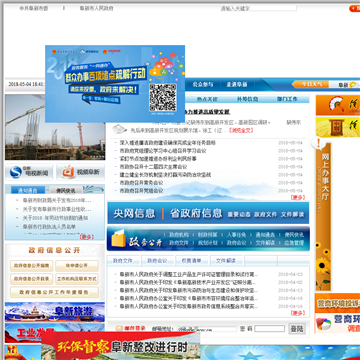Click the 今日天气 orange label
The height and width of the screenshot is (360, 360).
[x=312, y=84]
